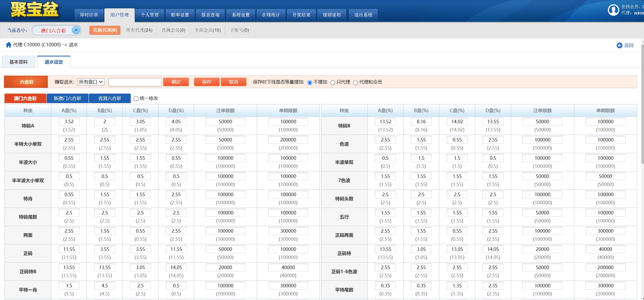The width and height of the screenshot is (644, 300).
Task: Click the 赚取退水 value input field
Action: coord(135,82)
